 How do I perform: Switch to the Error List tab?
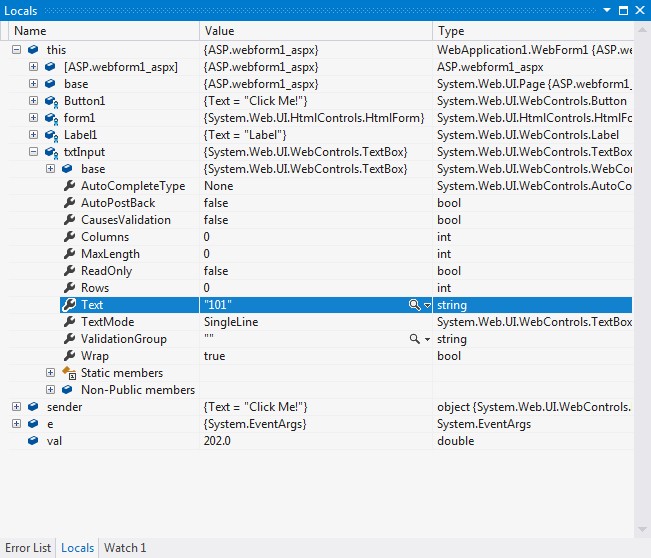[28, 548]
